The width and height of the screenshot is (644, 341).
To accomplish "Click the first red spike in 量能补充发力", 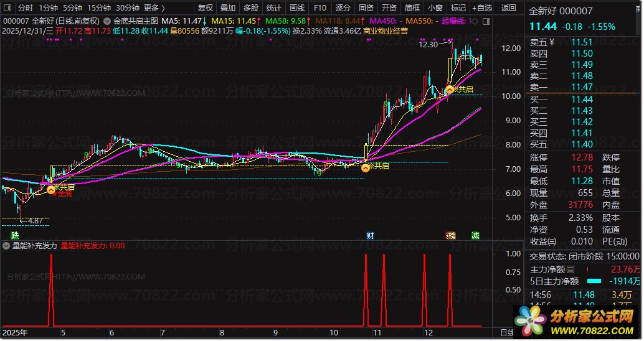I will tap(51, 290).
